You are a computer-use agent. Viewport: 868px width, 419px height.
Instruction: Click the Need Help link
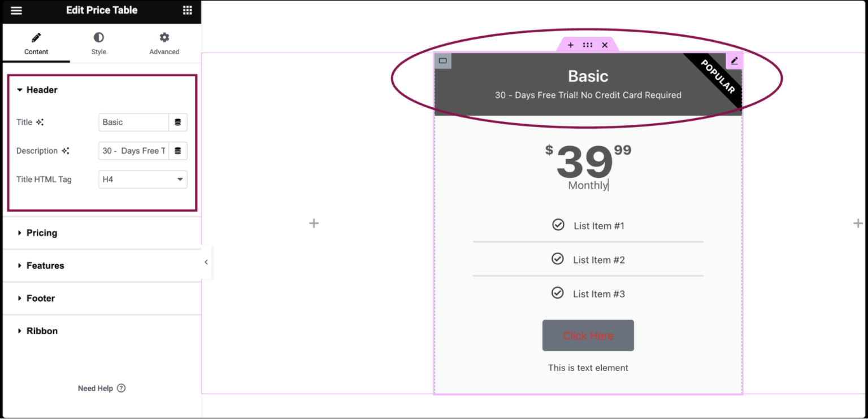pyautogui.click(x=102, y=388)
